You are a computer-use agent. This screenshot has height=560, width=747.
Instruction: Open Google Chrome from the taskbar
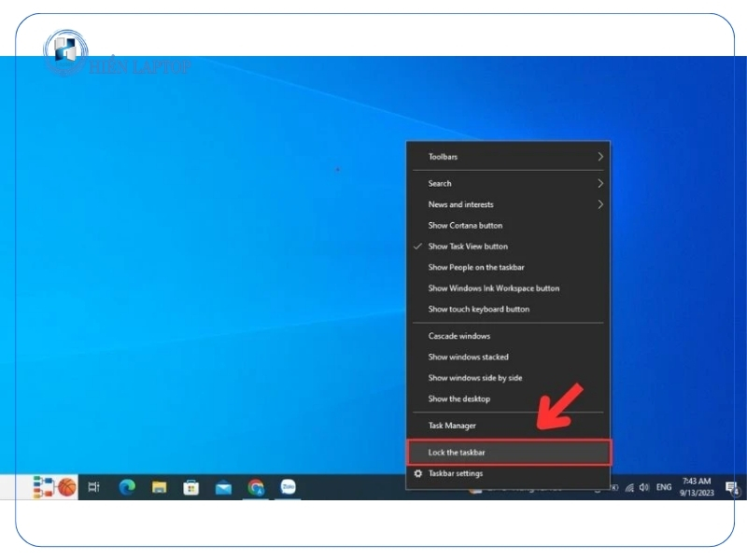pyautogui.click(x=256, y=487)
